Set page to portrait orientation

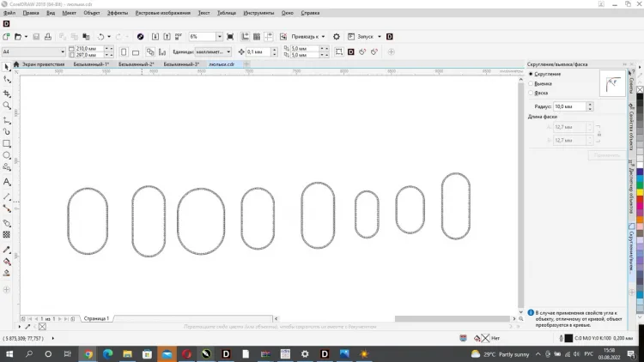point(124,51)
